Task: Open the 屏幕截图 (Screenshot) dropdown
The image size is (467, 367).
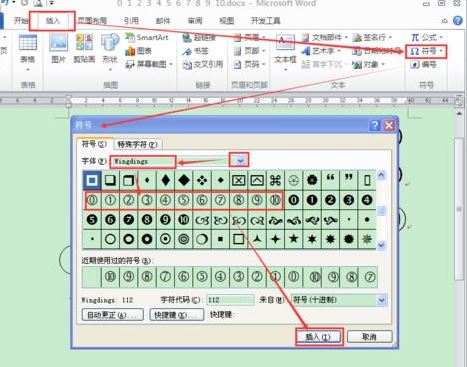Action: [149, 64]
